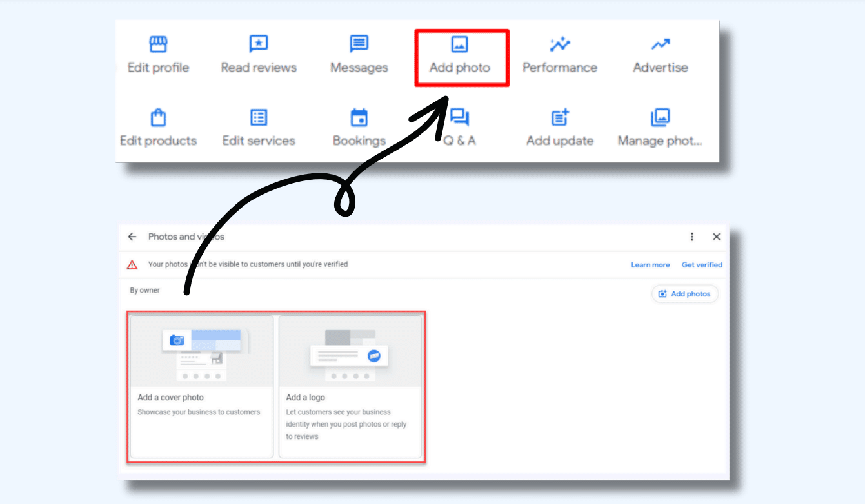Open Manage photos
The width and height of the screenshot is (865, 504).
tap(660, 127)
